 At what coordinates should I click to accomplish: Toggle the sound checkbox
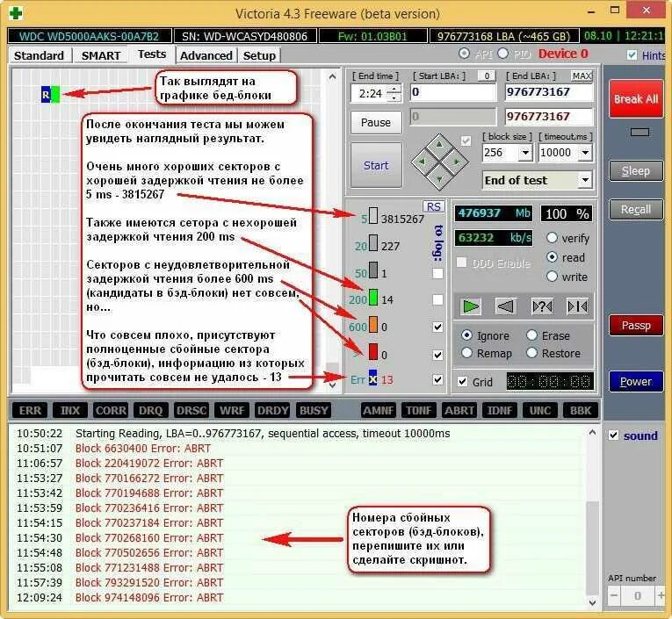pyautogui.click(x=614, y=435)
